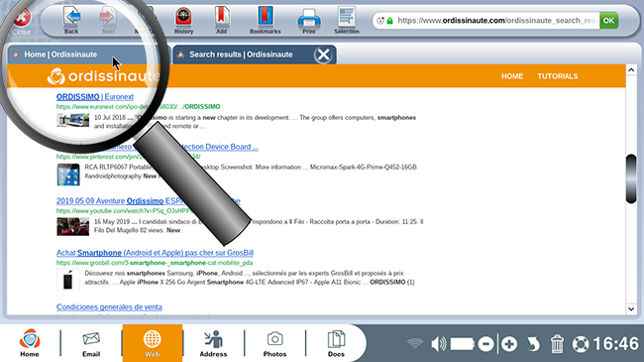The width and height of the screenshot is (644, 362).
Task: Click the Wi-Fi status icon
Action: point(415,343)
